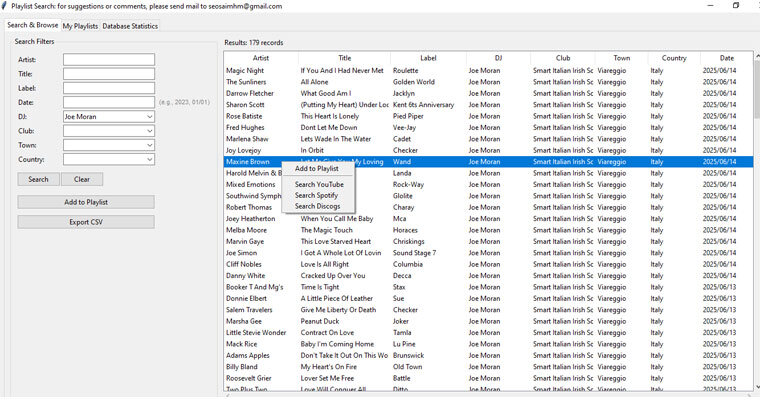This screenshot has height=400, width=760.
Task: Pick Search Spotify in the context menu
Action: pos(316,195)
